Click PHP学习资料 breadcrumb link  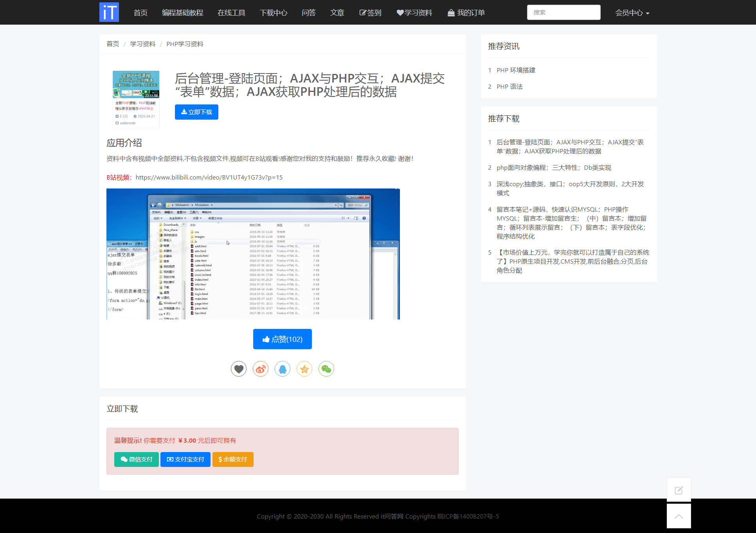(185, 44)
